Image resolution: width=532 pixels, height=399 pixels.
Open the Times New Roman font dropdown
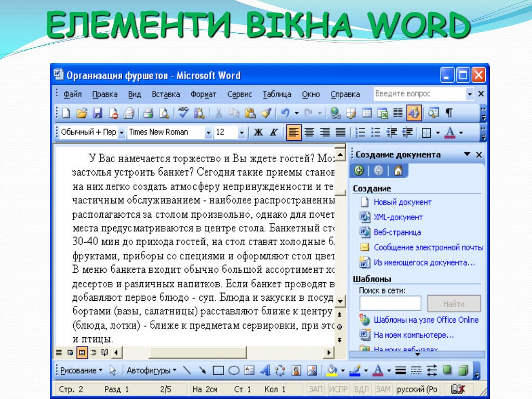click(x=208, y=132)
